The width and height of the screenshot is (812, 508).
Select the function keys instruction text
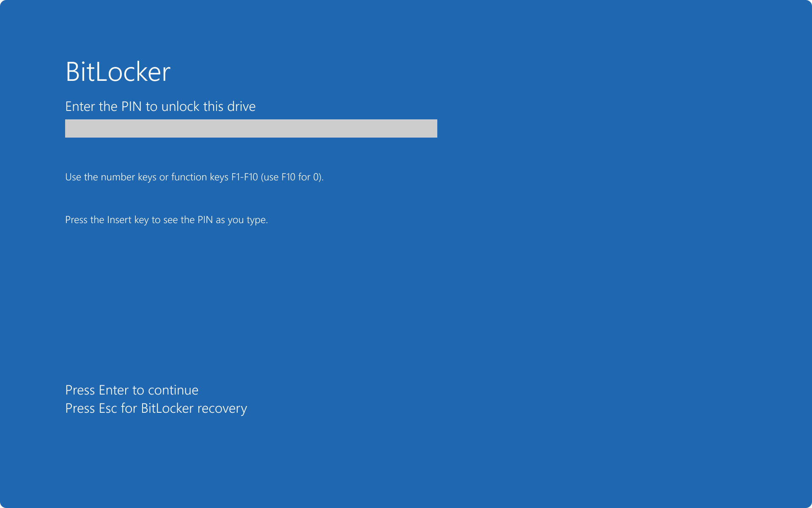194,177
